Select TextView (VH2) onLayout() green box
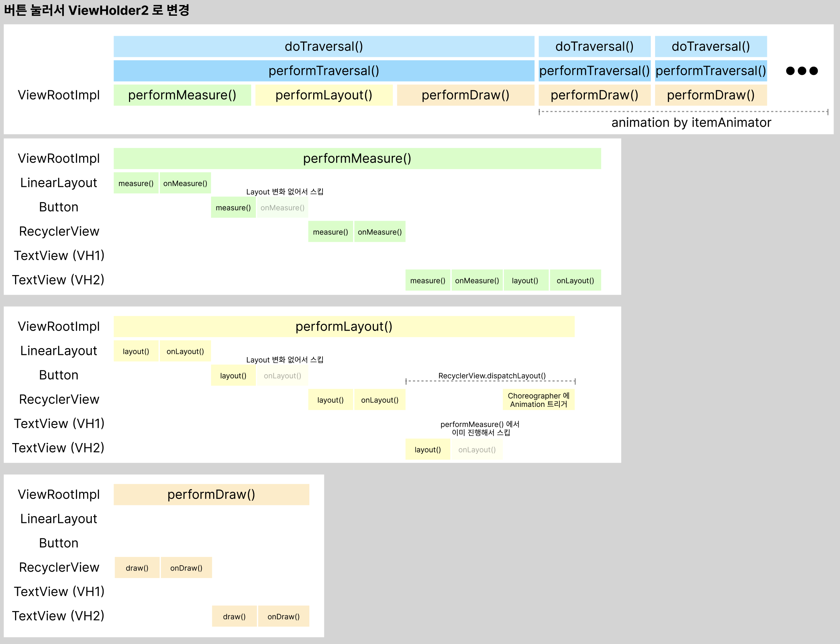Viewport: 840px width, 644px height. (x=575, y=280)
